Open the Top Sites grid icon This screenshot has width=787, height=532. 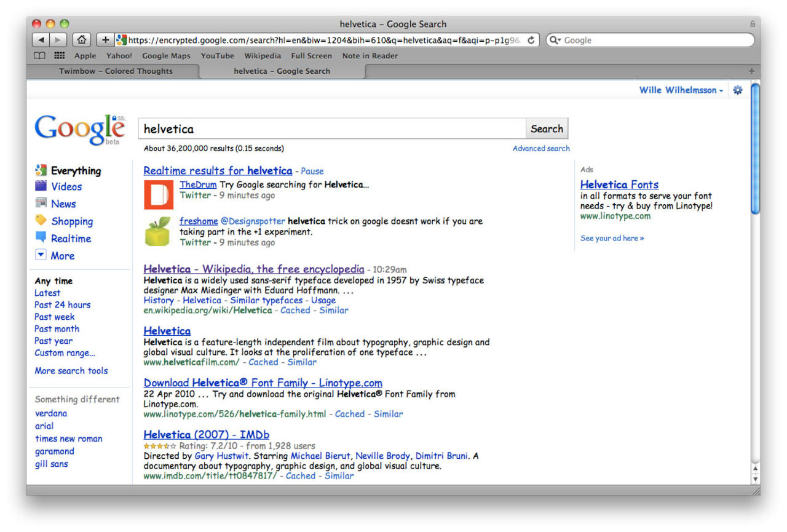click(x=59, y=55)
